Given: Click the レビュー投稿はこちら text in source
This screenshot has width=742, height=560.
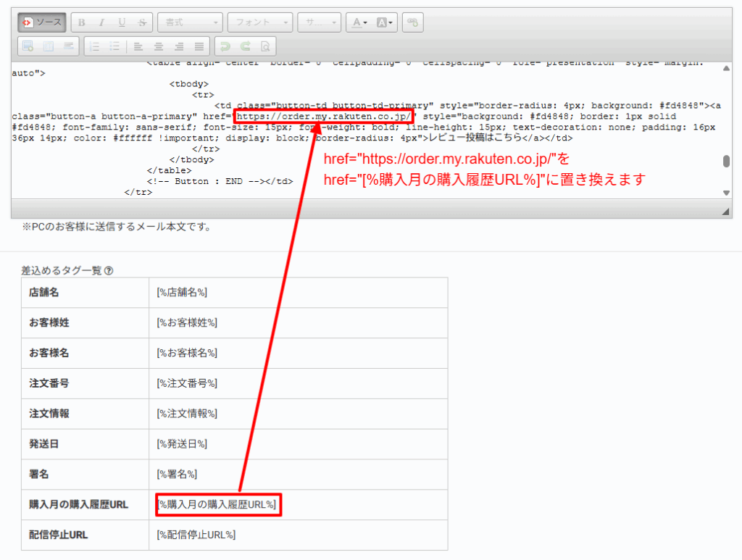Looking at the screenshot, I should 475,138.
